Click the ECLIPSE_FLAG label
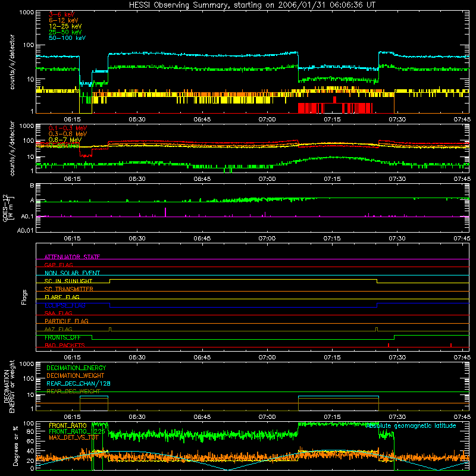Viewport: 476px width, 476px height. [65, 305]
